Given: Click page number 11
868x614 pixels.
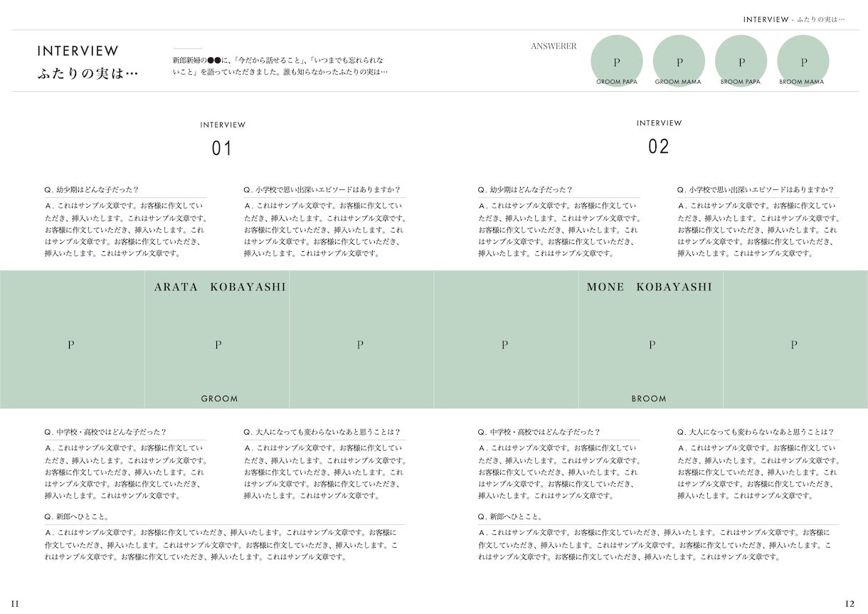Looking at the screenshot, I should pos(15,603).
